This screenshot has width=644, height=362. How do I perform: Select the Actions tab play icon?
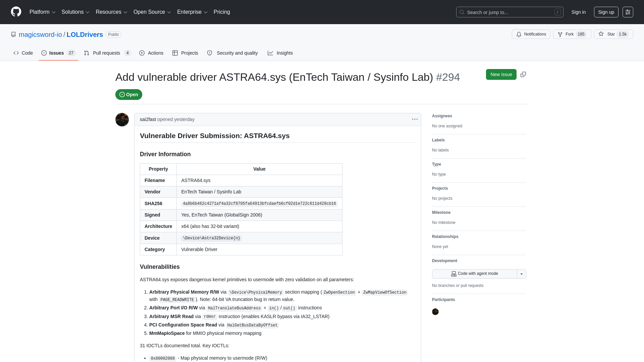coord(142,53)
